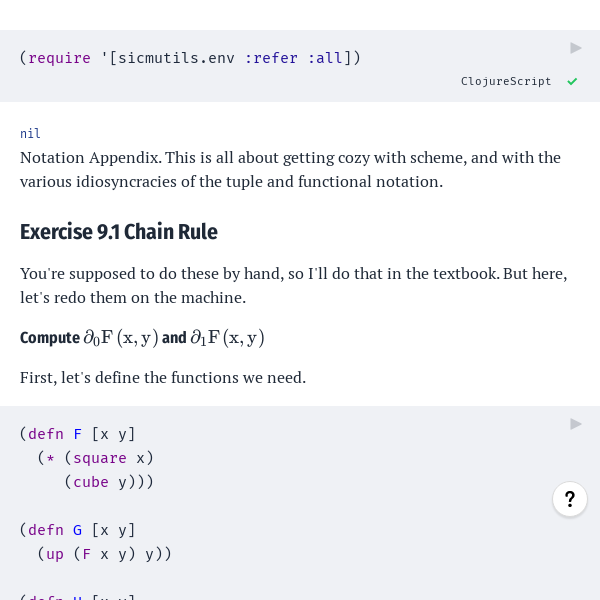Click the 'You're supposed to do these' paragraph
Image resolution: width=600 pixels, height=600 pixels.
coord(293,285)
